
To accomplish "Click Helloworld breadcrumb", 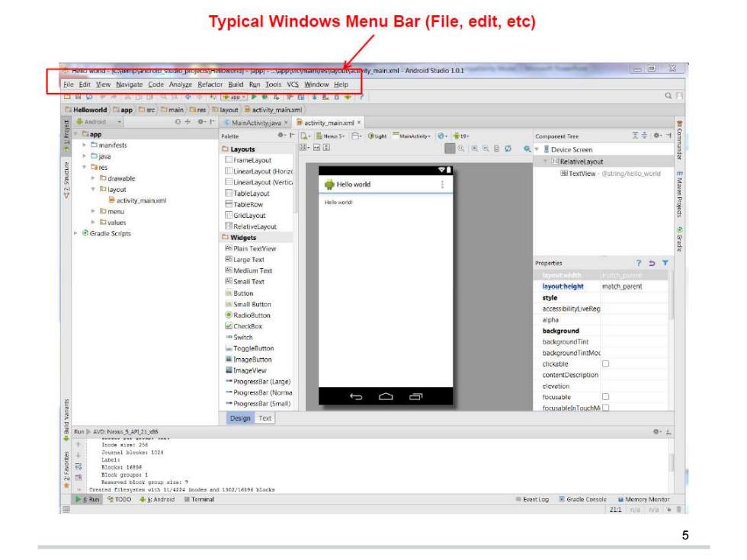I will point(86,110).
